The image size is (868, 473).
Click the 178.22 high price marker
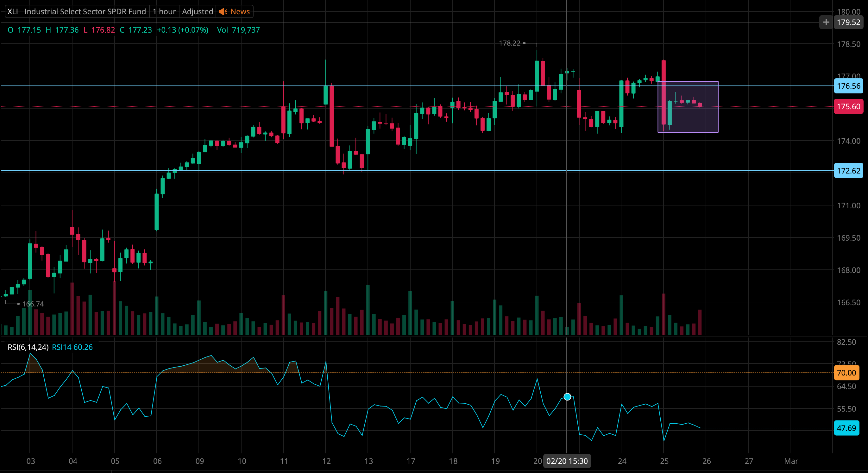coord(509,43)
